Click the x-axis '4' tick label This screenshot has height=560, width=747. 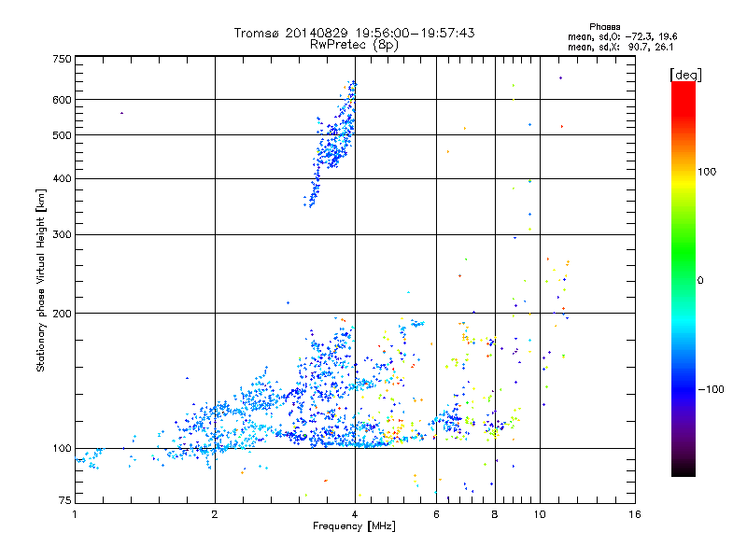[355, 514]
